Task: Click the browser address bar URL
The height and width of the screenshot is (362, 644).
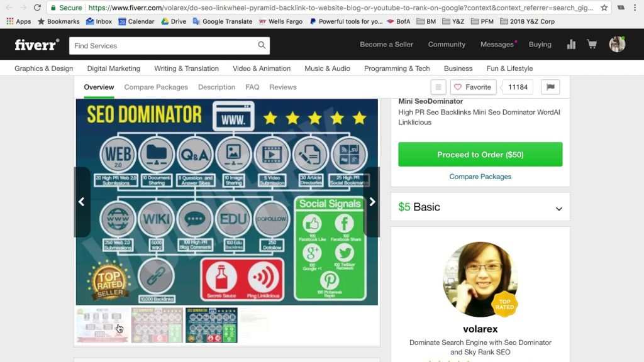Action: click(341, 8)
